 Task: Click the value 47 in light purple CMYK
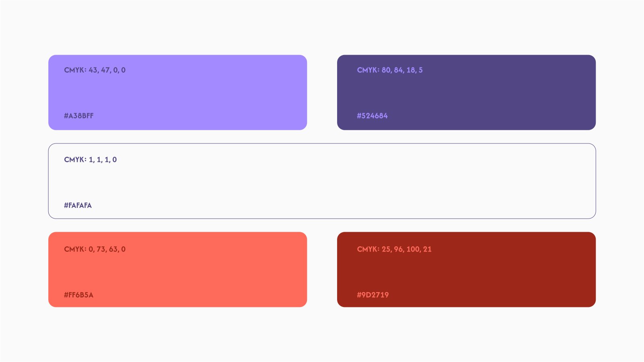click(105, 70)
